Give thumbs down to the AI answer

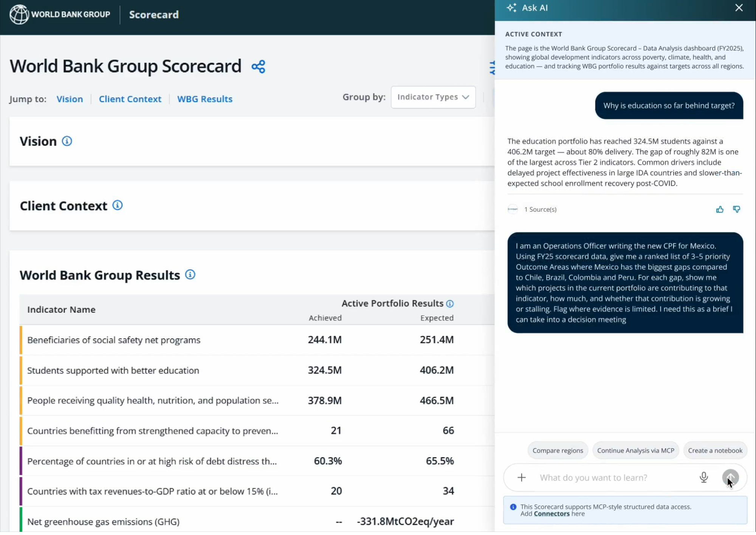736,209
